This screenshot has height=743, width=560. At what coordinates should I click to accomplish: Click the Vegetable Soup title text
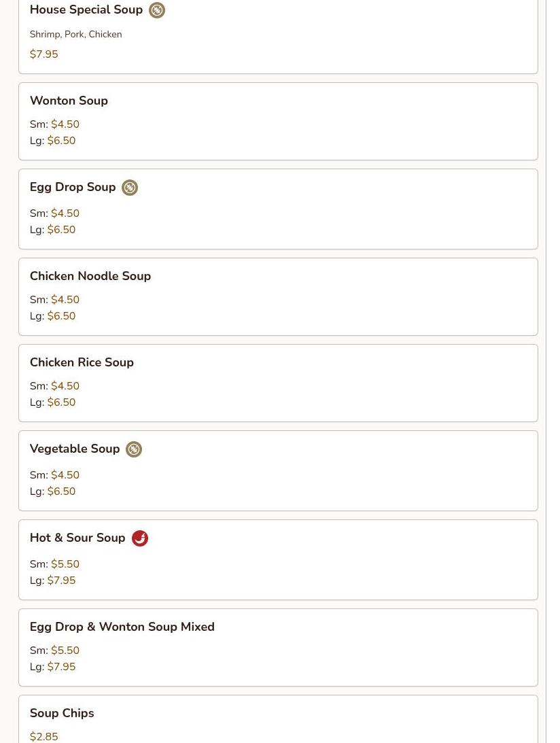(x=75, y=449)
